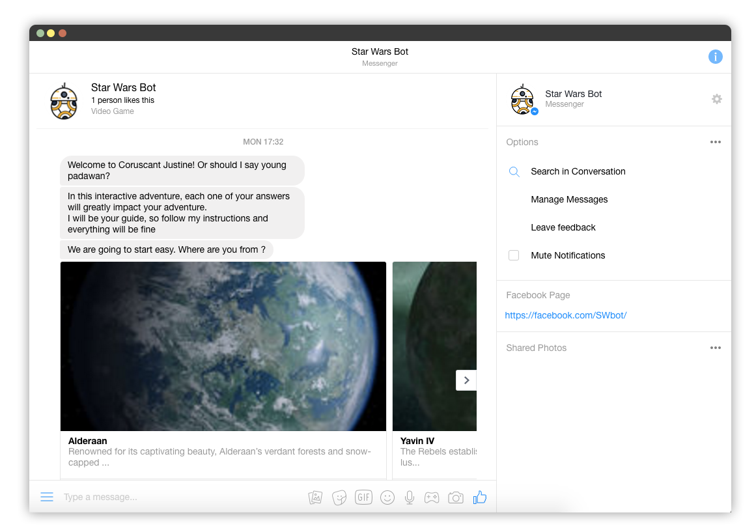Click the window title Star Wars Bot
Screen dimensions: 756x532
(380, 51)
